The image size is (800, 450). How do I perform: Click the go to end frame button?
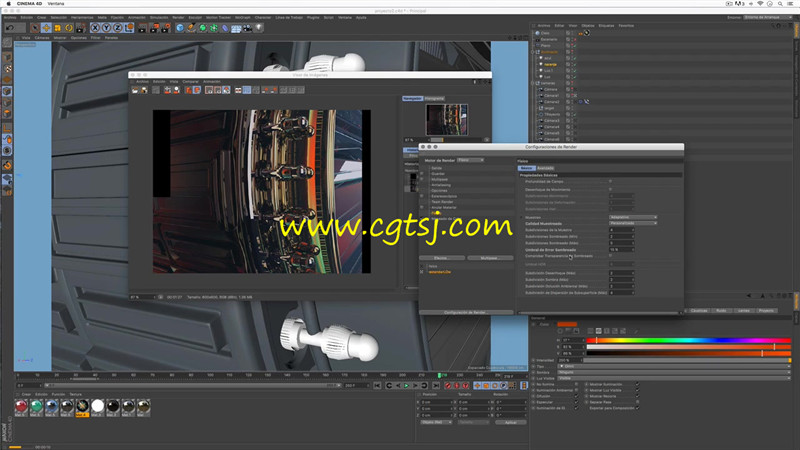click(435, 386)
